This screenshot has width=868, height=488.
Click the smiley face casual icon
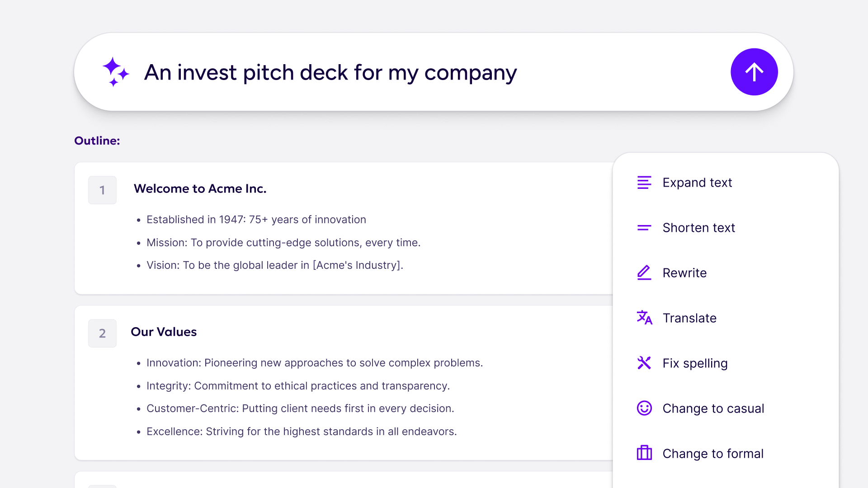pos(644,408)
